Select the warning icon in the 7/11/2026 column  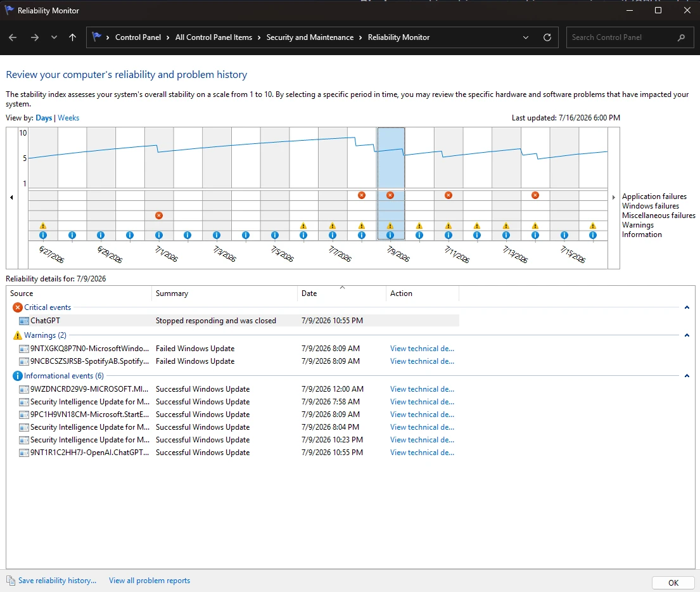pyautogui.click(x=449, y=226)
